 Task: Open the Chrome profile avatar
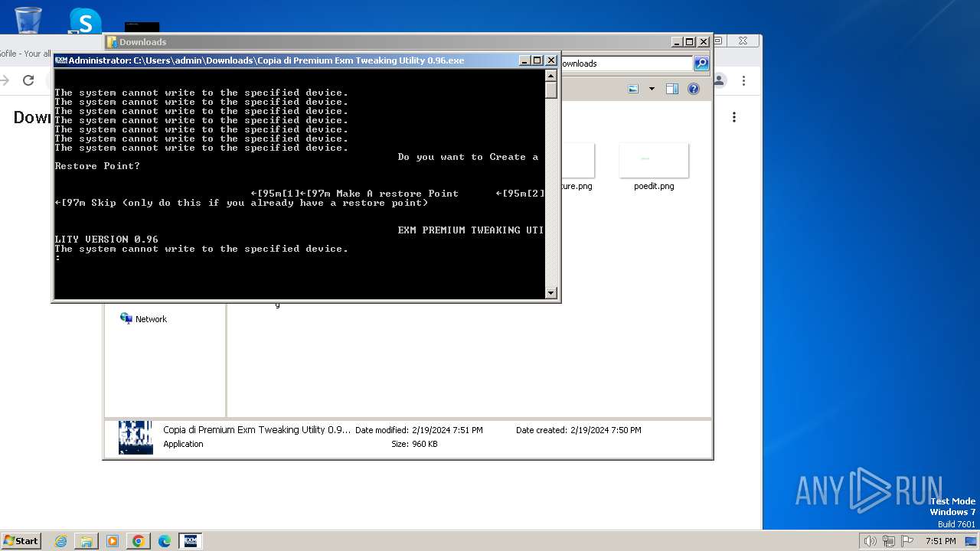[x=720, y=80]
